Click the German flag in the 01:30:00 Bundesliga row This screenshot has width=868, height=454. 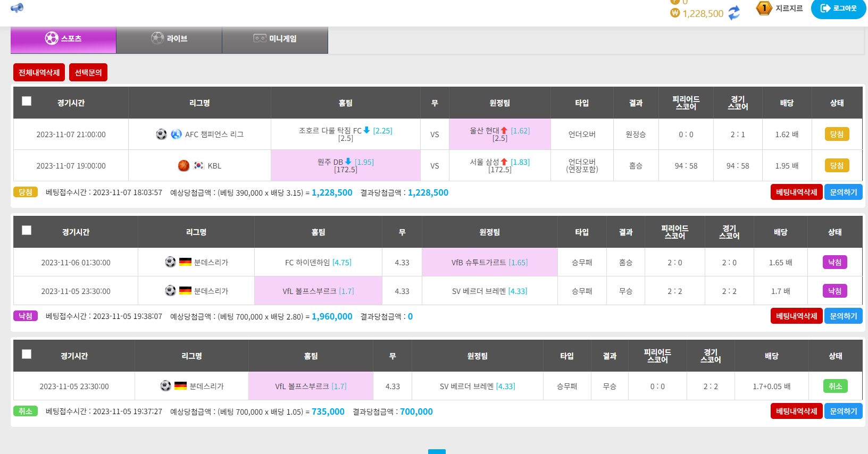(x=185, y=262)
